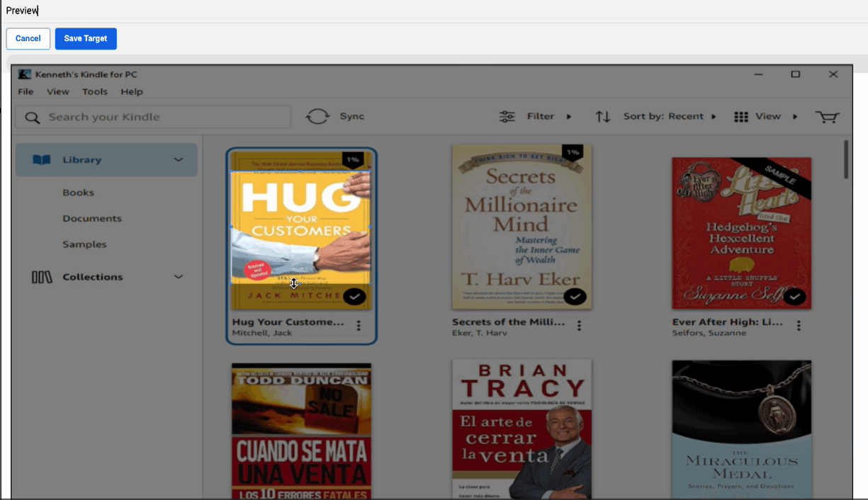The image size is (868, 500).
Task: Click the Library open-book icon
Action: pos(42,160)
